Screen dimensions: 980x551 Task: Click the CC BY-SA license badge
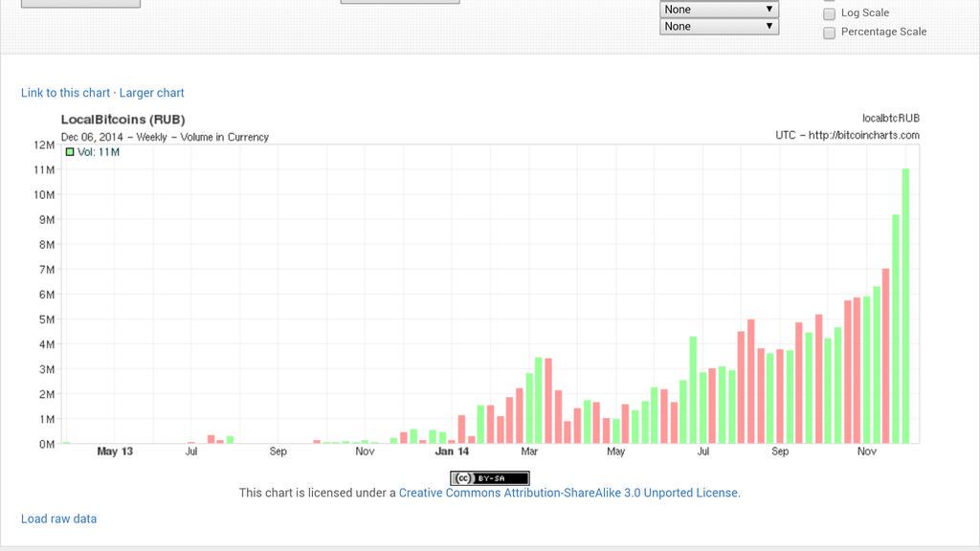(490, 478)
